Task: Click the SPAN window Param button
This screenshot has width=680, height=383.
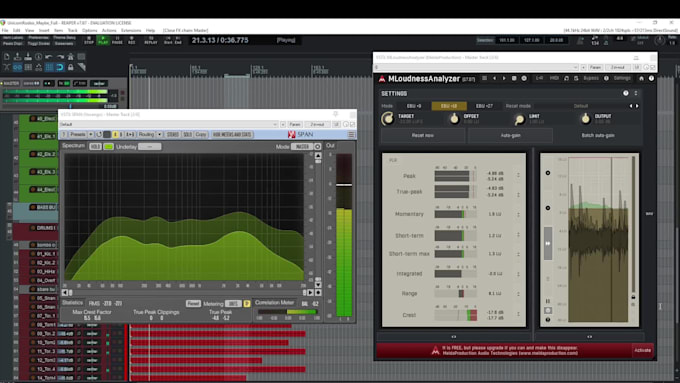Action: pos(294,124)
